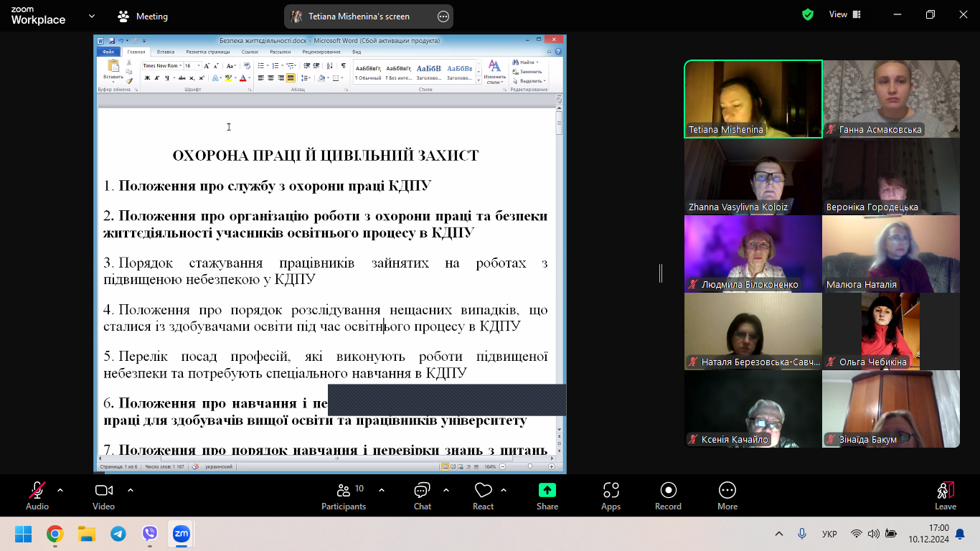Click the text highlight color button

pos(228,77)
